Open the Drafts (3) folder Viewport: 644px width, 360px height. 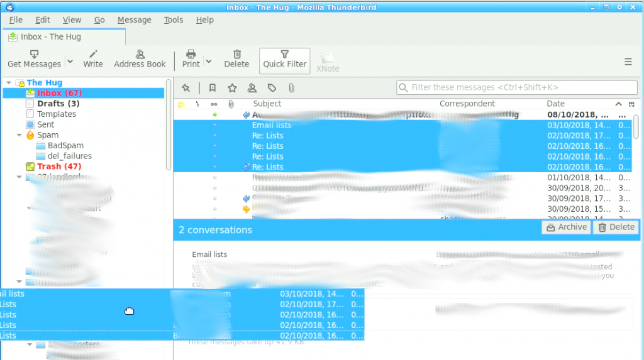point(58,104)
